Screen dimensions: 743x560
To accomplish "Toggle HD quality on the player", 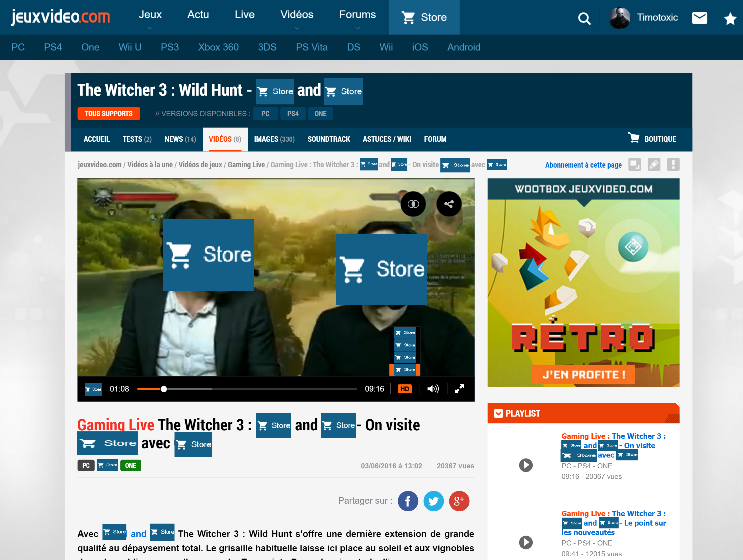I will pyautogui.click(x=405, y=389).
